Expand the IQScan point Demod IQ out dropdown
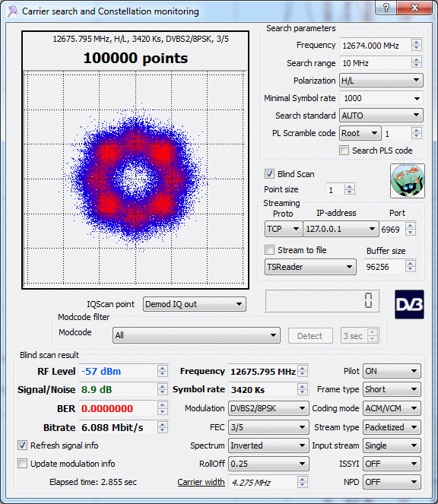The width and height of the screenshot is (438, 504). tap(194, 304)
